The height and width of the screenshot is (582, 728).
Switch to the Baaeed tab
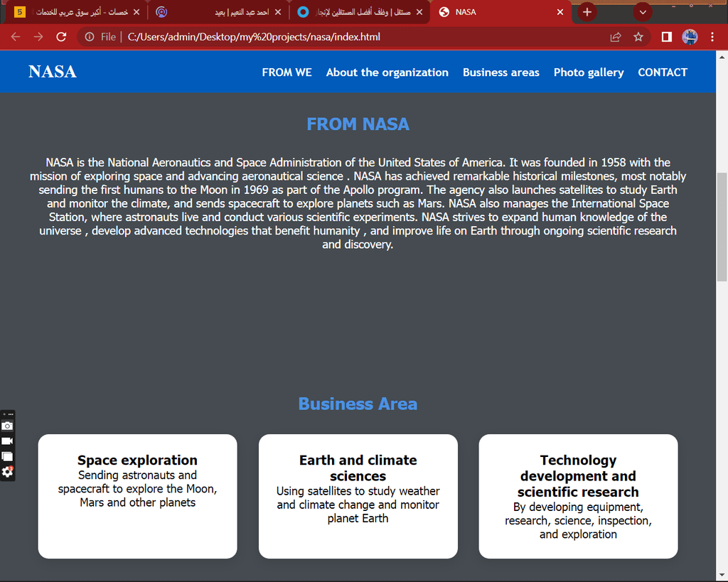coord(218,12)
